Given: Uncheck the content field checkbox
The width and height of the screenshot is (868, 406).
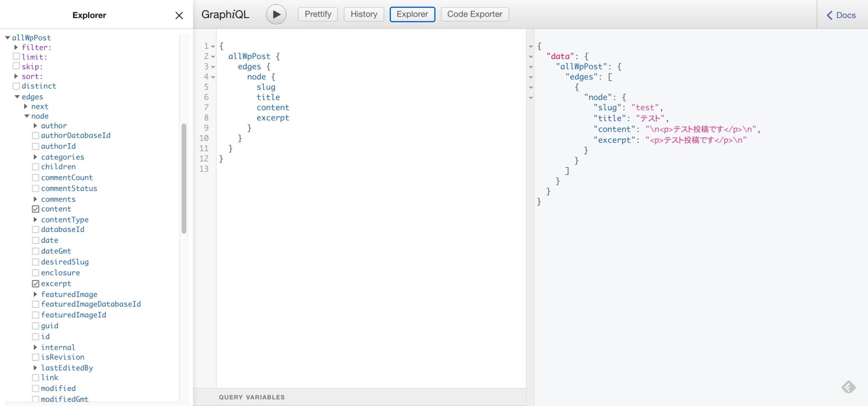Looking at the screenshot, I should pyautogui.click(x=36, y=209).
